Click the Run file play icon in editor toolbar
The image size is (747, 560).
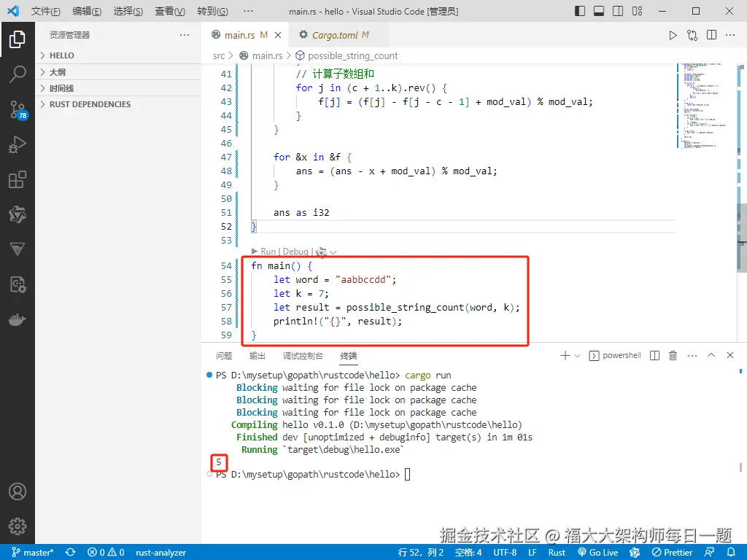[673, 35]
